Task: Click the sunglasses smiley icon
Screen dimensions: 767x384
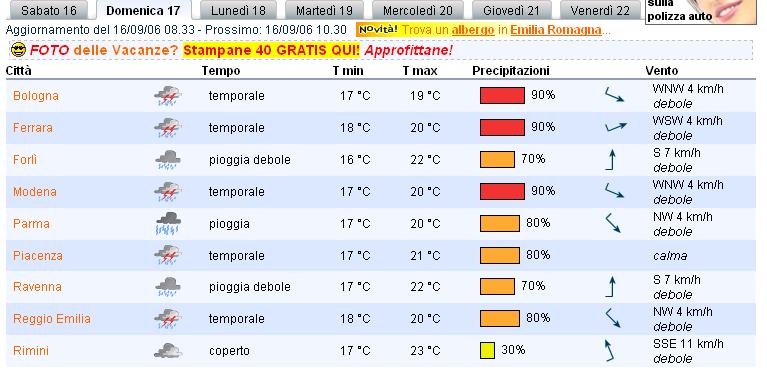Action: [18, 50]
